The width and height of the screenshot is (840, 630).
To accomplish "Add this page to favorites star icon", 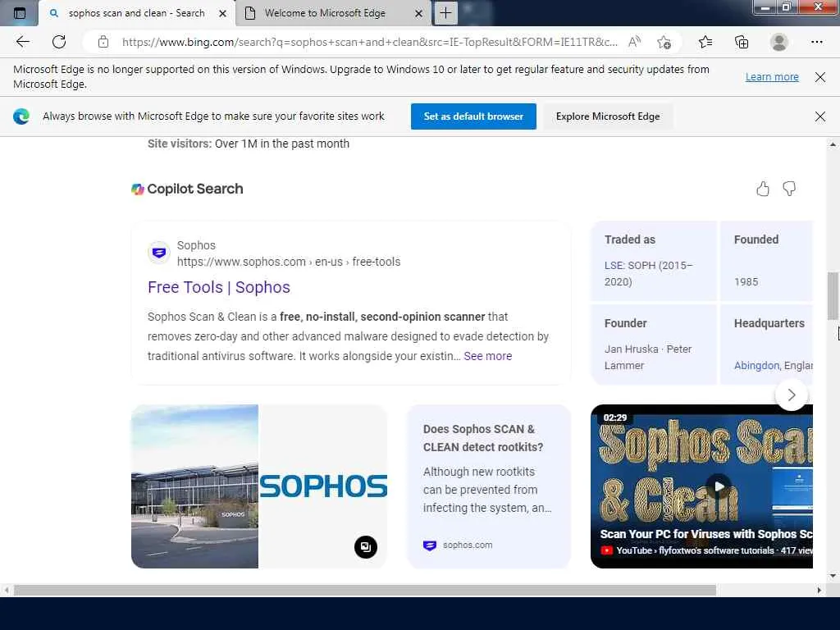I will [664, 42].
